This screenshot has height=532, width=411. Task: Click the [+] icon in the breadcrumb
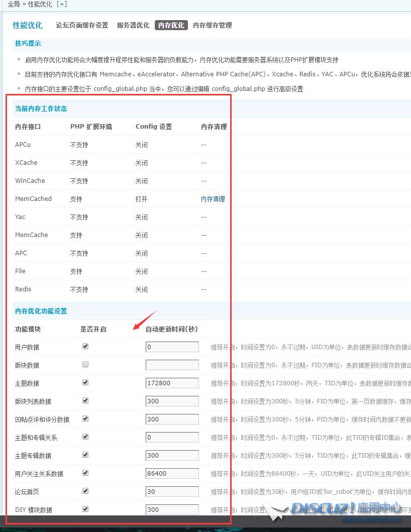point(61,4)
